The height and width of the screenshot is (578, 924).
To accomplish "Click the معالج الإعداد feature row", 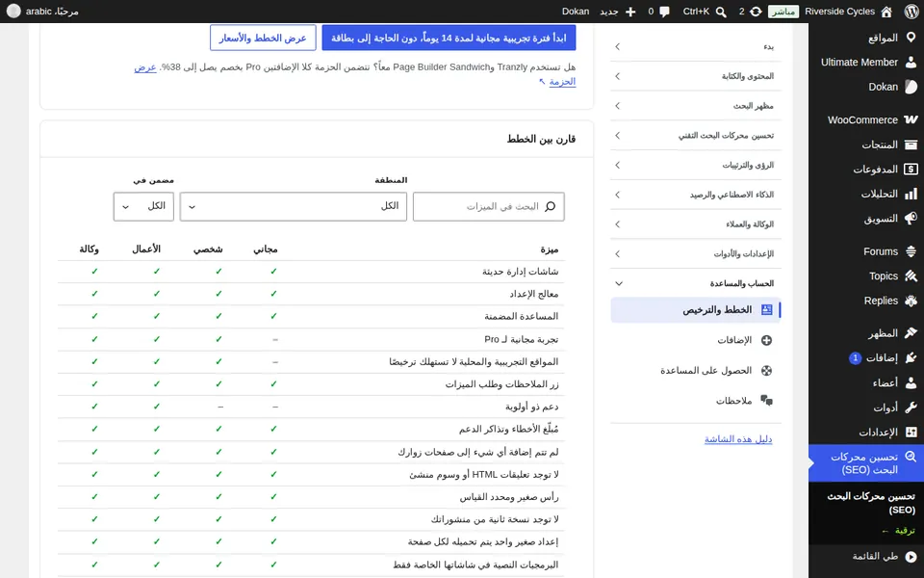I will point(311,294).
